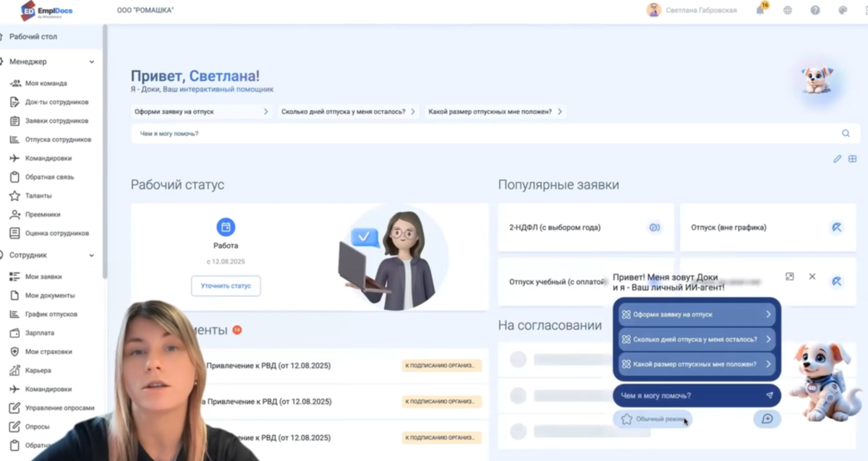Image resolution: width=868 pixels, height=461 pixels.
Task: Click first К подписанию организ. status badge
Action: (442, 366)
